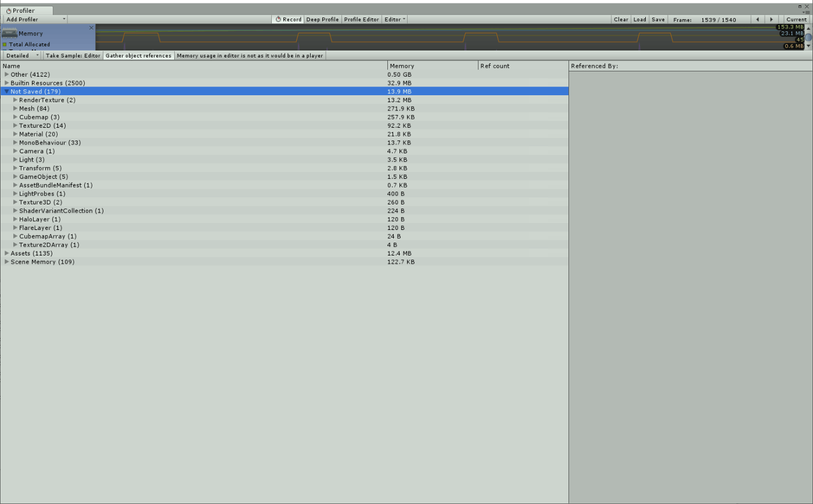Select the LightProbes (1) row

[x=284, y=194]
